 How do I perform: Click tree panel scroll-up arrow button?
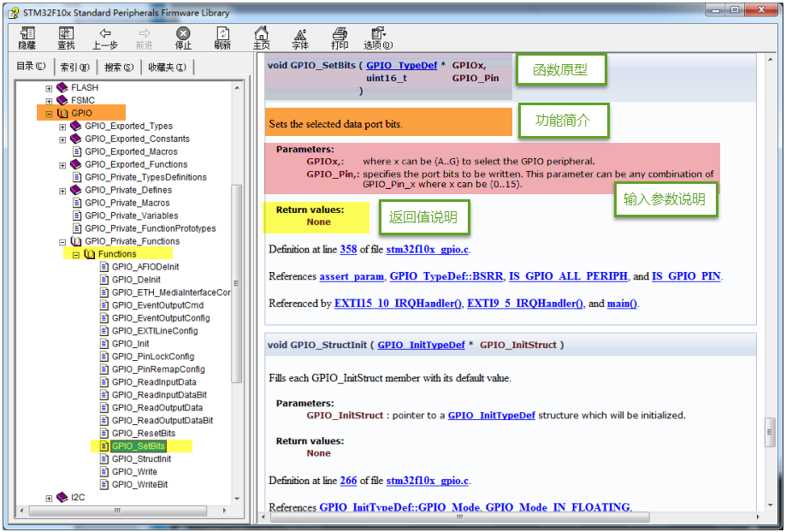pyautogui.click(x=237, y=88)
